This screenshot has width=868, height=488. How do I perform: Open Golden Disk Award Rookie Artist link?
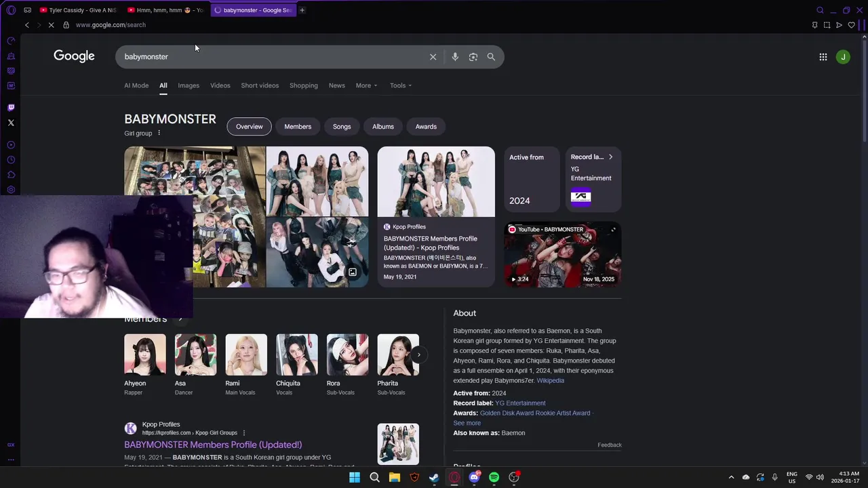tap(535, 413)
